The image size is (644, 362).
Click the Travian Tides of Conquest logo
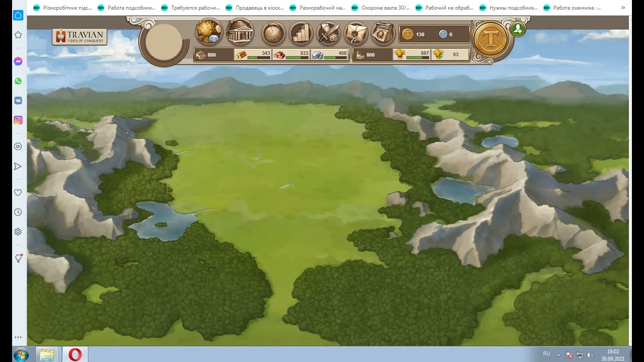click(79, 37)
